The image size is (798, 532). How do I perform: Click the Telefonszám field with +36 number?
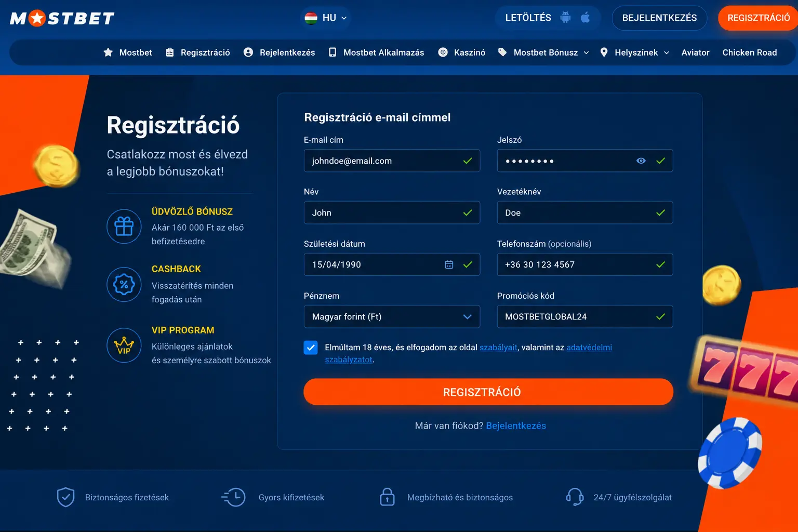(585, 264)
